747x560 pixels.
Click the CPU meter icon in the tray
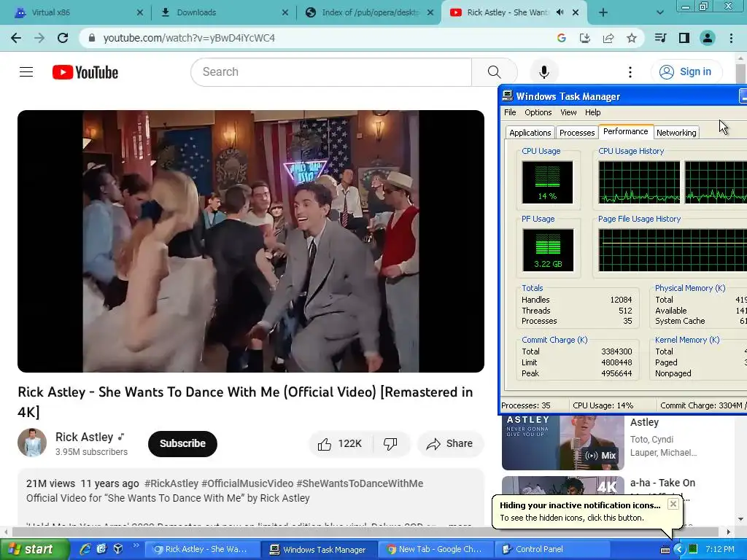(693, 549)
